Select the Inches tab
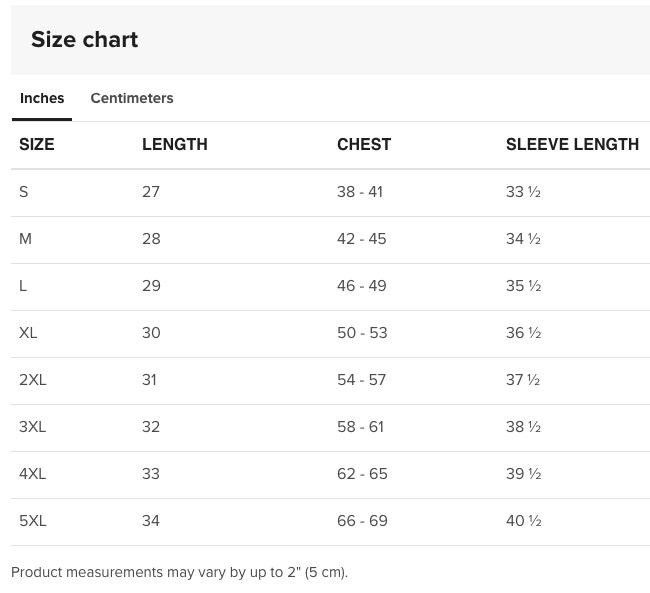650x593 pixels. (42, 98)
